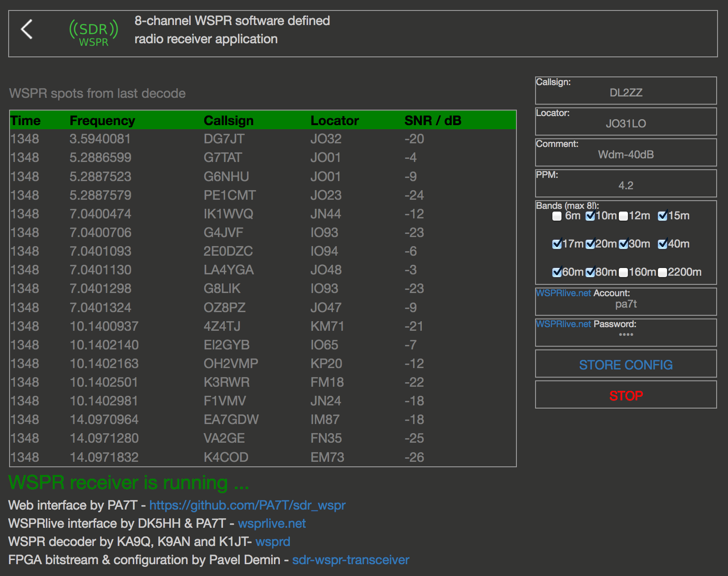Image resolution: width=728 pixels, height=576 pixels.
Task: Click frequency 7.0401298
Action: point(100,288)
